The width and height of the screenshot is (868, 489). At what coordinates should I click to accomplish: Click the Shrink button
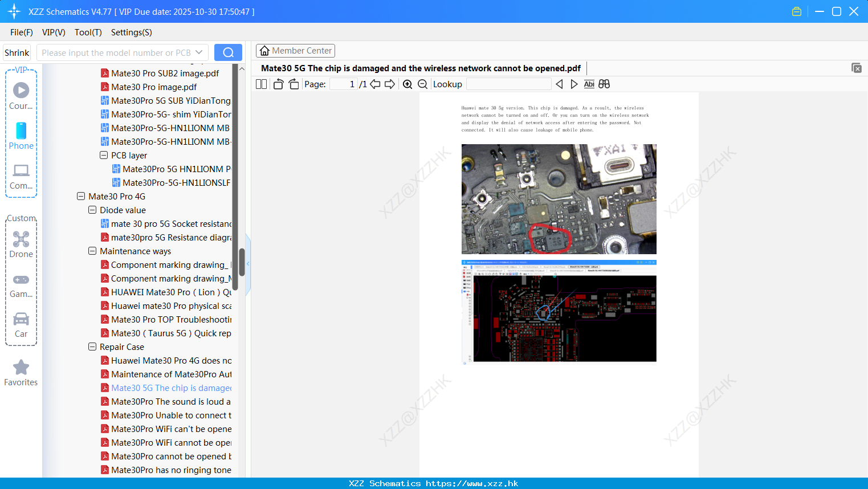click(17, 52)
